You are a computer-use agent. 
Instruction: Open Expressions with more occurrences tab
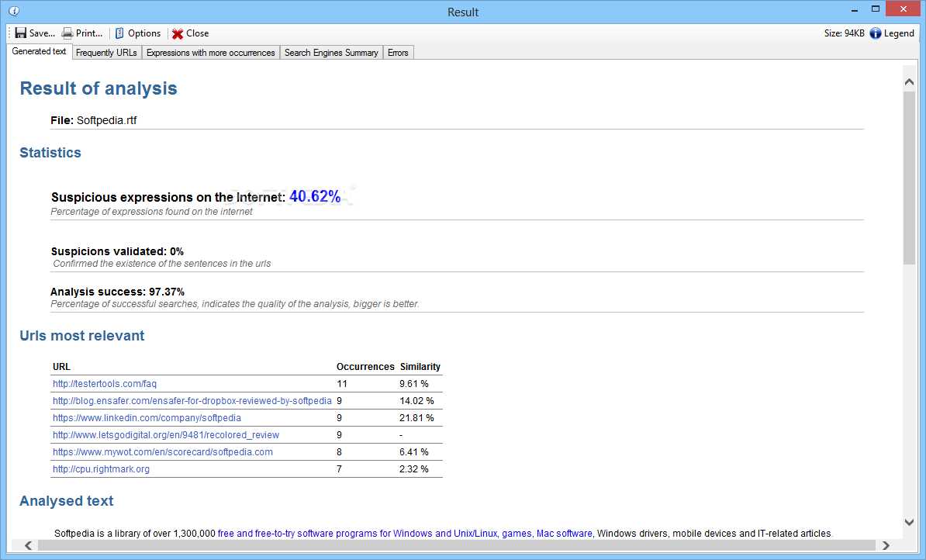pyautogui.click(x=210, y=53)
